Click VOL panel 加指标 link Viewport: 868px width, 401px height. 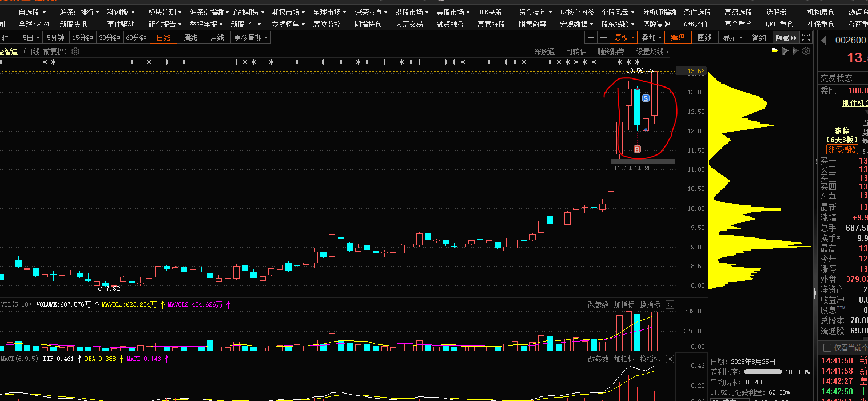tap(624, 304)
